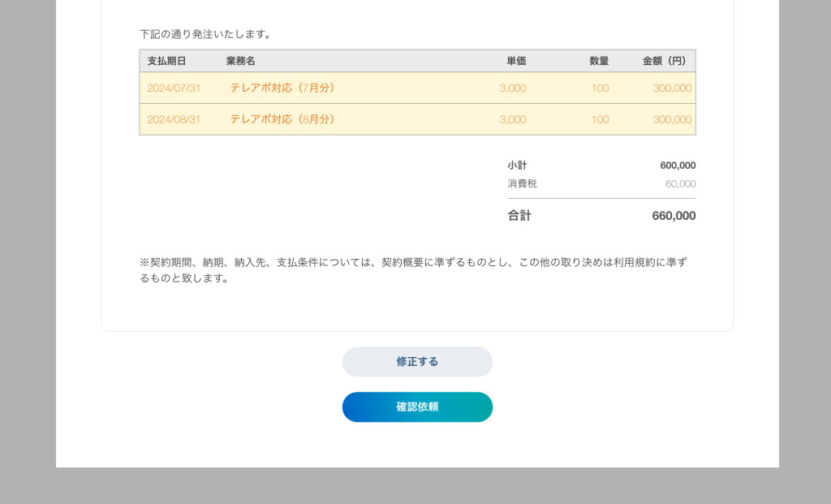This screenshot has height=504, width=831.
Task: Click the 金額（円） column header
Action: point(664,61)
